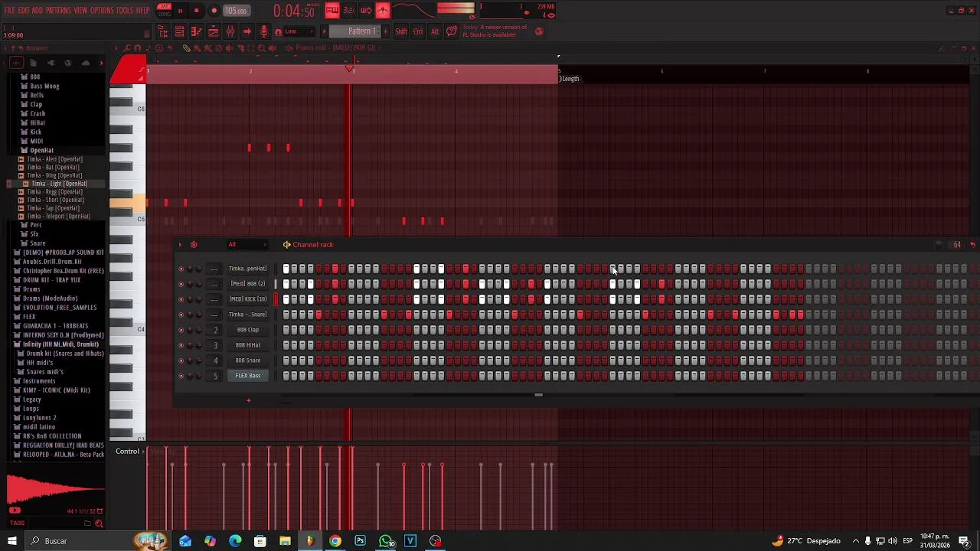Open the FILE menu
This screenshot has height=551, width=980.
(10, 11)
